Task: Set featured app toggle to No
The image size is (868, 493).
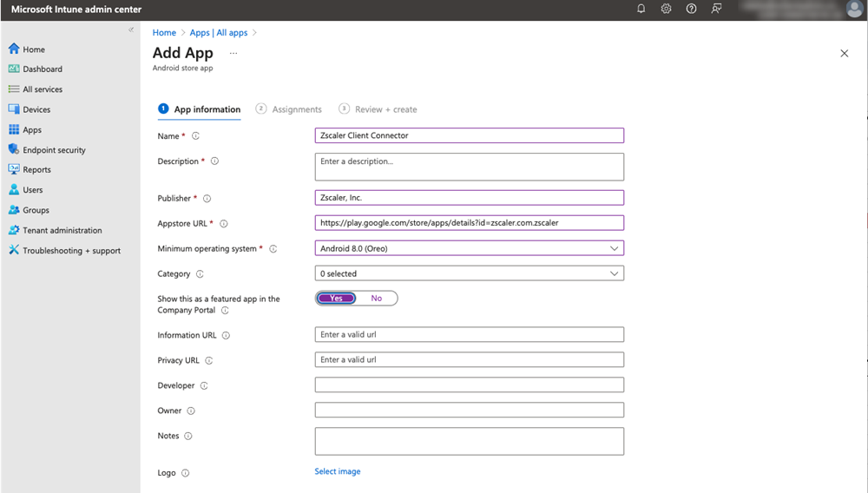Action: tap(377, 299)
